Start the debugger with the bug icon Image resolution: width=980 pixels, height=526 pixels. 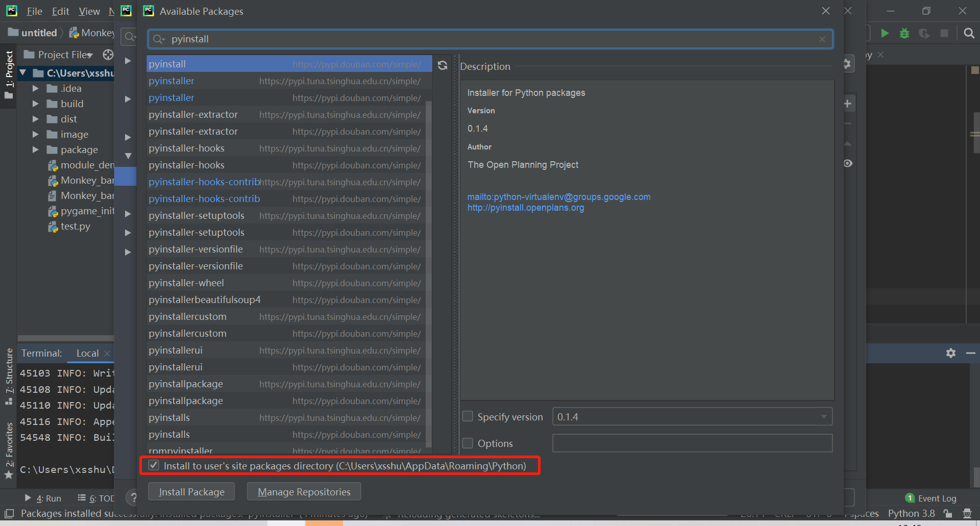(904, 33)
